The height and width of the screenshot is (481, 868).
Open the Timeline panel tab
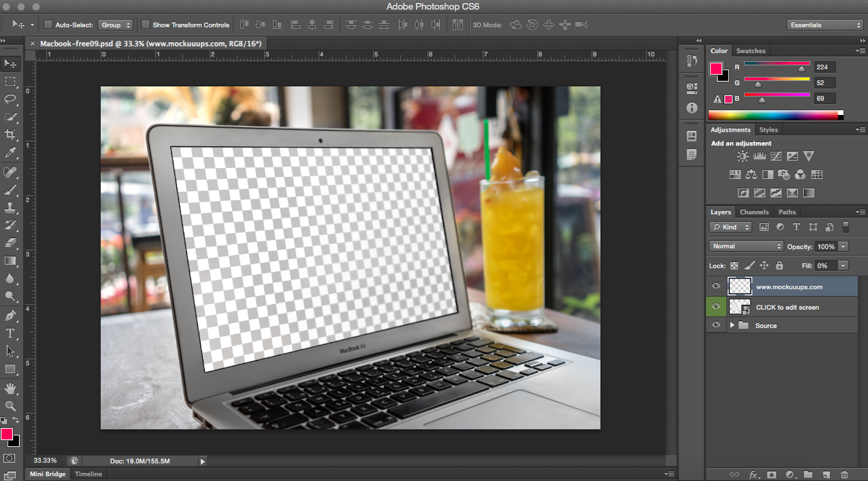click(x=88, y=474)
